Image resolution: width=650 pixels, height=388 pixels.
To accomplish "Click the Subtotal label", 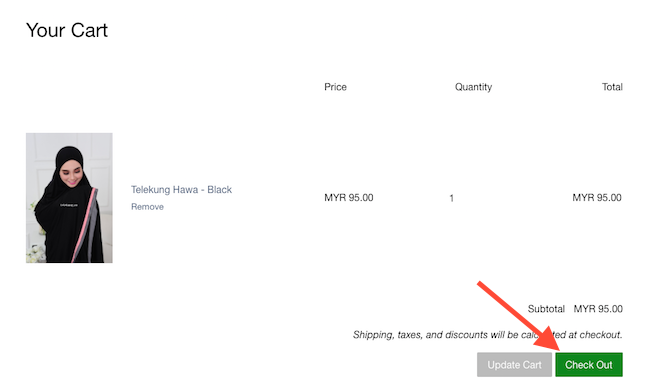I will point(546,309).
